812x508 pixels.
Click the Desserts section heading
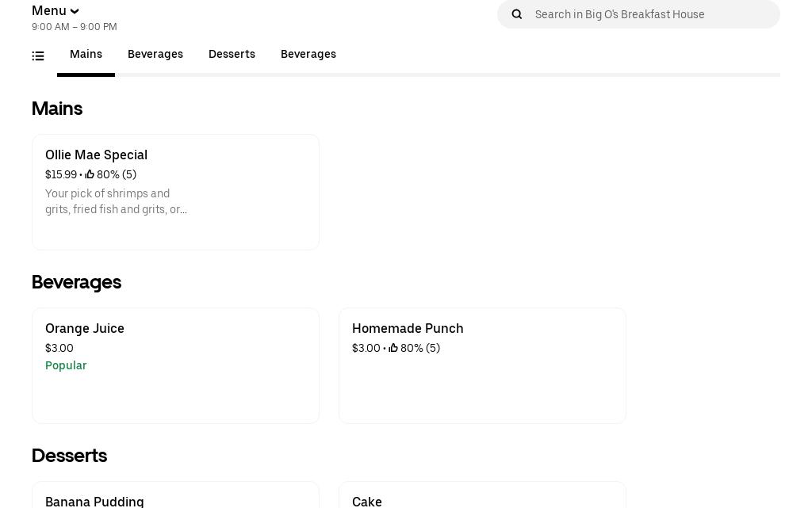tap(69, 456)
